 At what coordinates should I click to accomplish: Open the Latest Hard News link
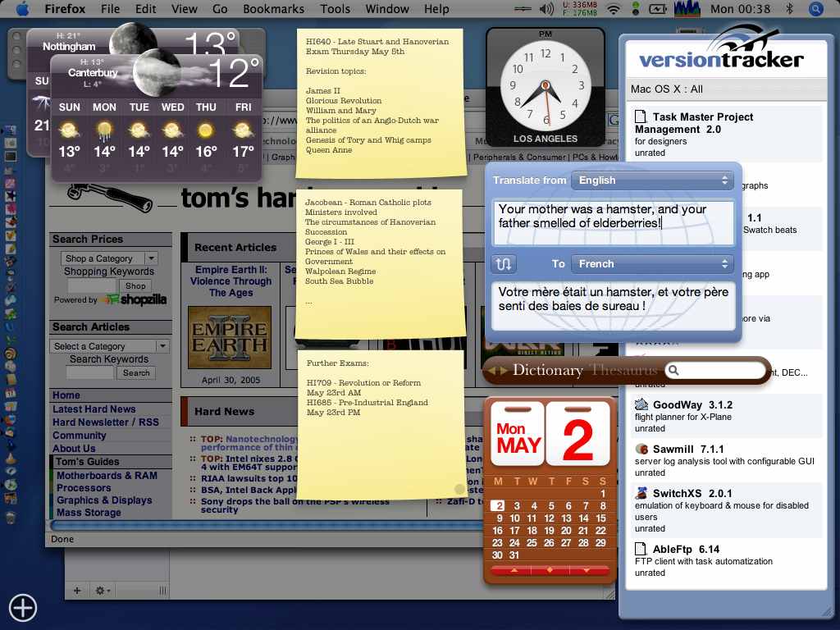[x=94, y=409]
